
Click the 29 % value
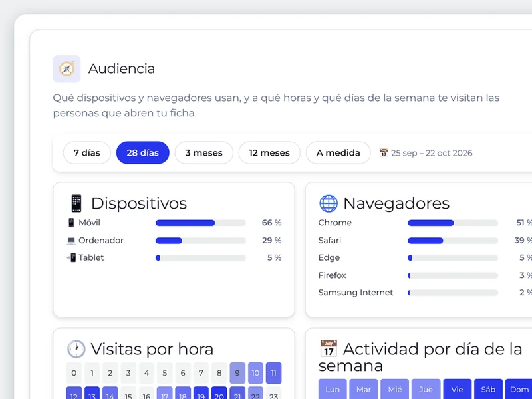[x=271, y=241]
